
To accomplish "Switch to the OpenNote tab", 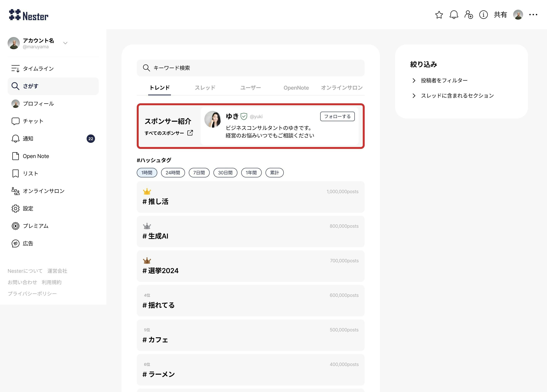I will click(x=296, y=88).
